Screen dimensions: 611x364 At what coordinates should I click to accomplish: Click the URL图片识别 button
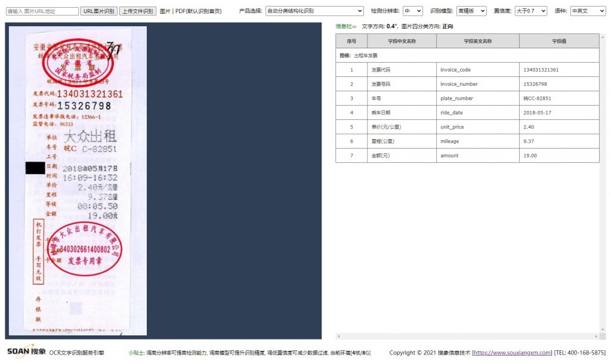coord(98,11)
